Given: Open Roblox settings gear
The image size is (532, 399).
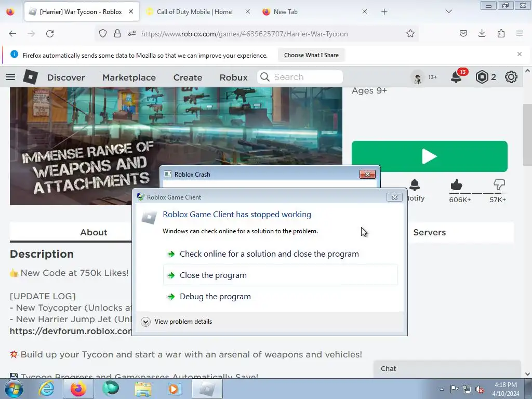Looking at the screenshot, I should 511,77.
